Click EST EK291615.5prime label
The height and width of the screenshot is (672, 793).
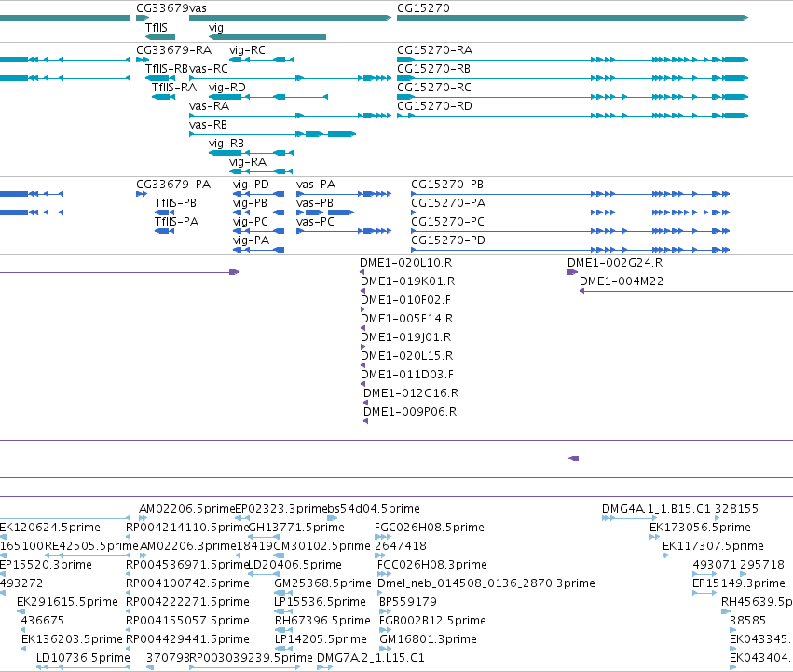click(x=67, y=602)
